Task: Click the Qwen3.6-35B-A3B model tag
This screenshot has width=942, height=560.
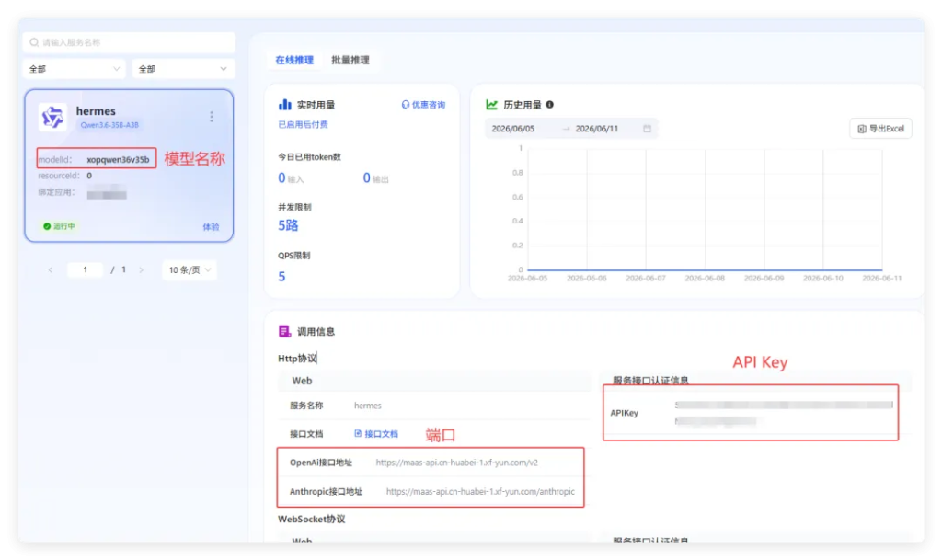Action: 109,125
